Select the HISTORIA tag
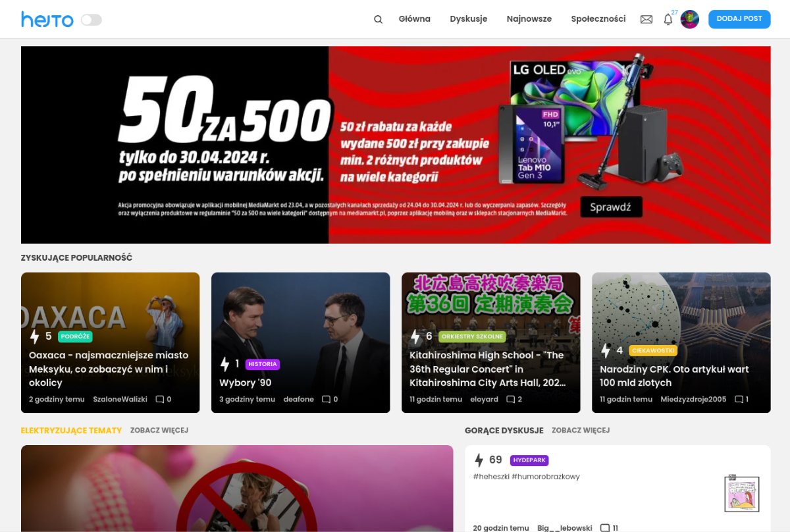 (263, 364)
